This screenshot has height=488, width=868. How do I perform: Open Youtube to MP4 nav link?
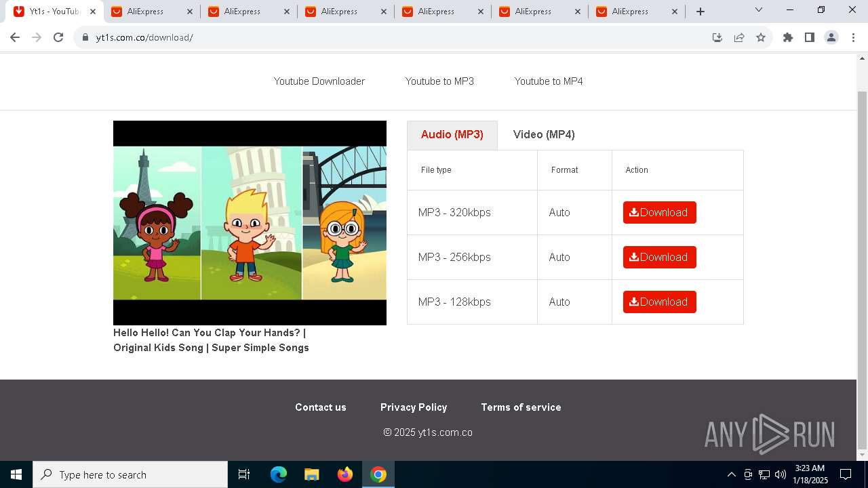(549, 81)
